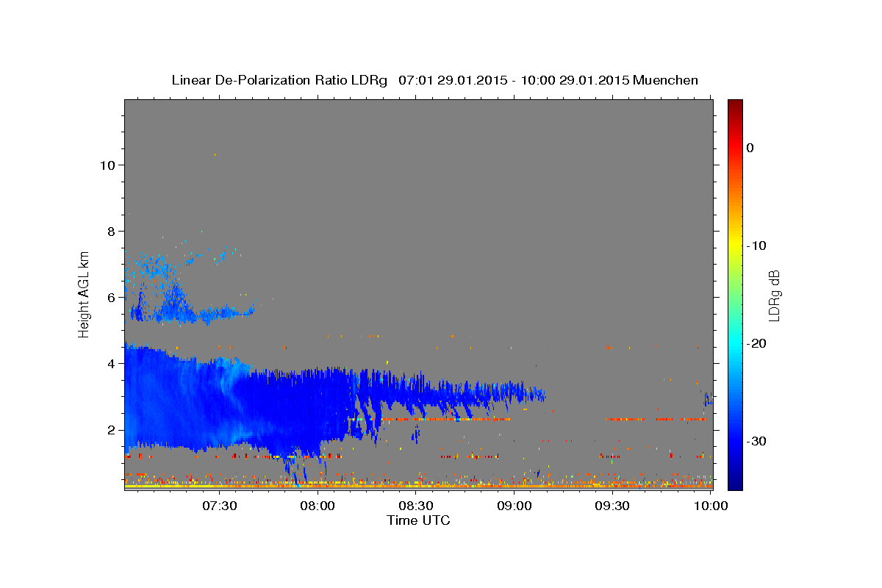Click the height tick label 6
This screenshot has height=588, width=882.
(x=112, y=298)
